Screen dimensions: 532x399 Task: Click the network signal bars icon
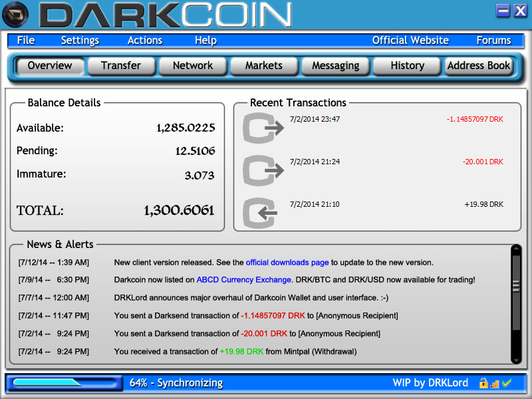click(495, 384)
